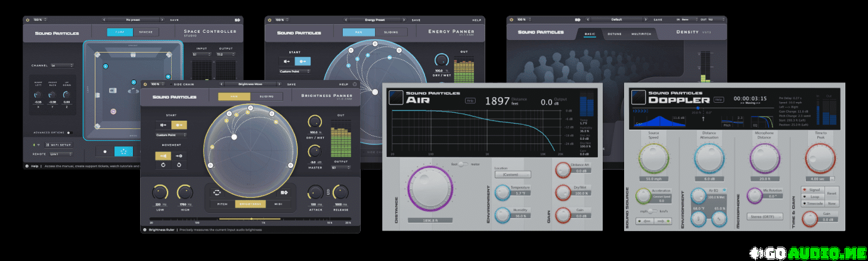Viewport: 868px width, 261px height.
Task: Click Temperature knob in AIR plugin
Action: click(503, 192)
